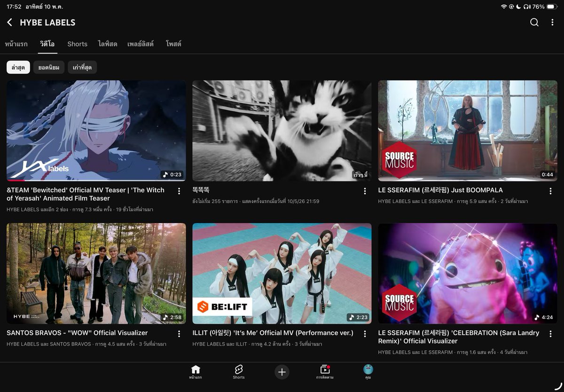Tap the battery indicator in status bar
The width and height of the screenshot is (564, 392).
552,7
